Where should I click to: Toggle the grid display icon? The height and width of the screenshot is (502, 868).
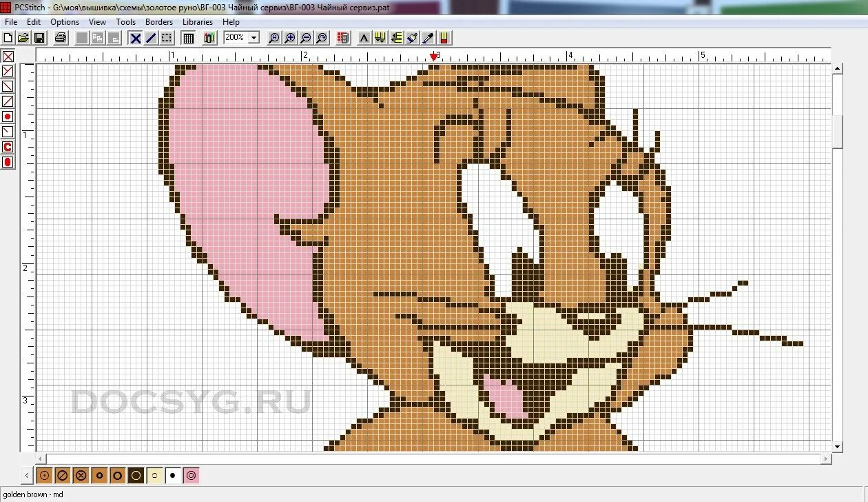[x=188, y=37]
